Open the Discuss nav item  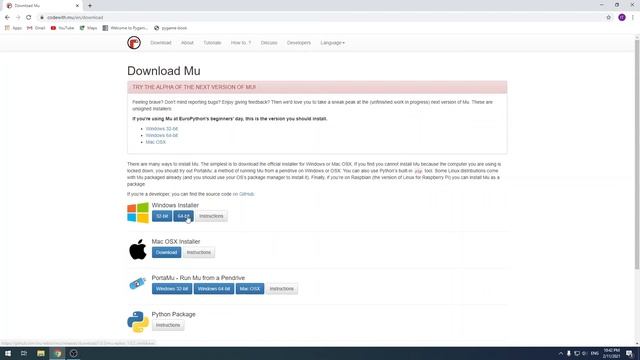point(269,43)
